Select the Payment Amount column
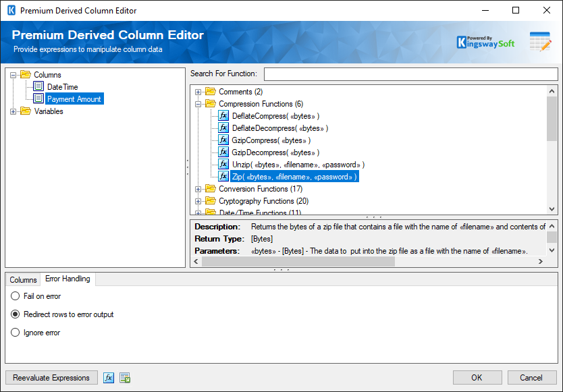The image size is (563, 392). pyautogui.click(x=74, y=99)
